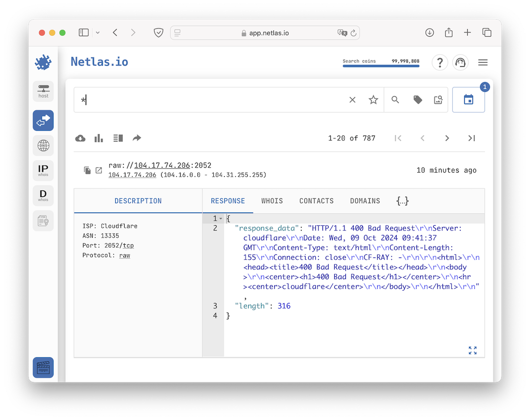The image size is (530, 420).
Task: Click into the search query field
Action: tap(210, 100)
